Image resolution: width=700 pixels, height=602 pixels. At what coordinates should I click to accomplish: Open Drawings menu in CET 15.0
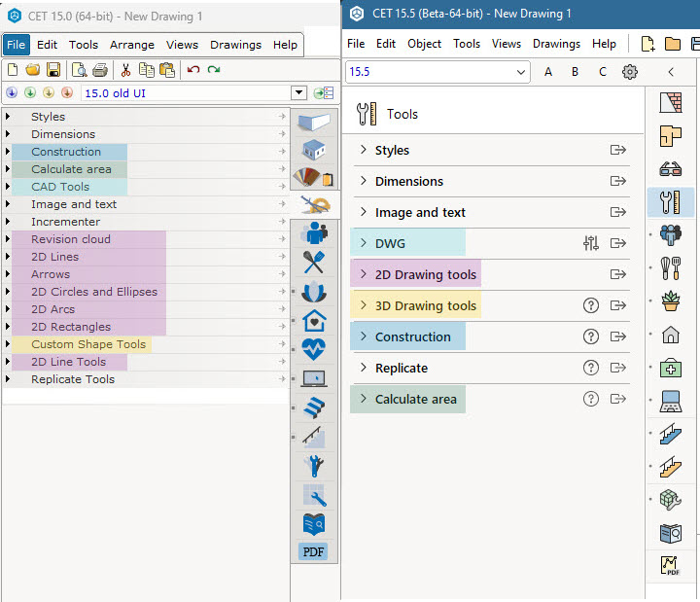[235, 45]
